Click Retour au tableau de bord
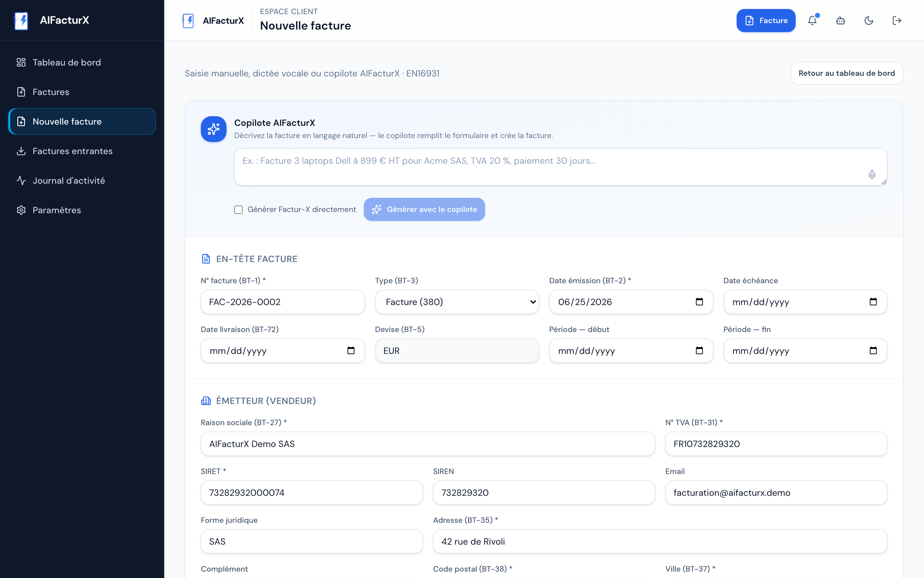This screenshot has width=924, height=578. pos(846,73)
